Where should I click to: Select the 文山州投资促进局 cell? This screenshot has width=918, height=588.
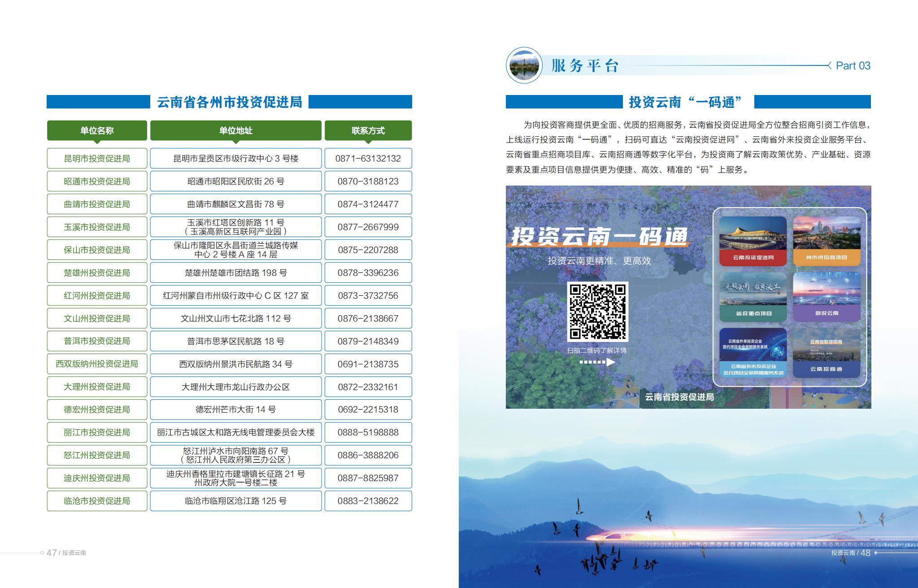(97, 319)
